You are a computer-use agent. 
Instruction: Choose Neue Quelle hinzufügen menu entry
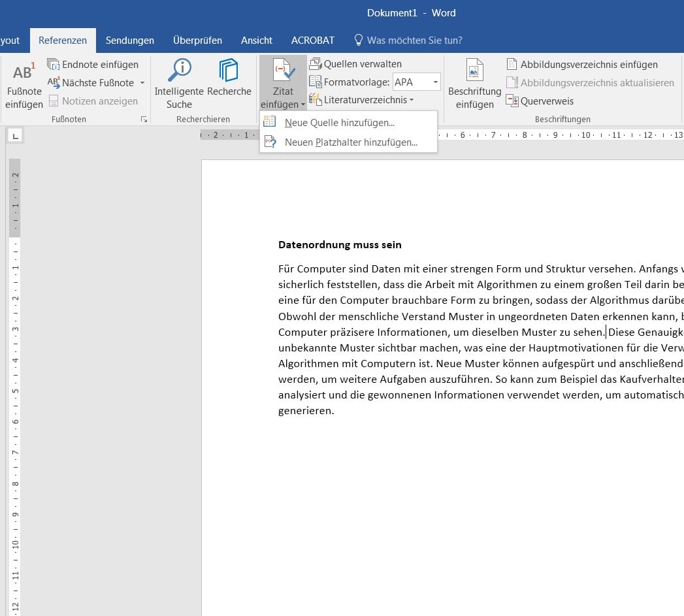[x=339, y=123]
